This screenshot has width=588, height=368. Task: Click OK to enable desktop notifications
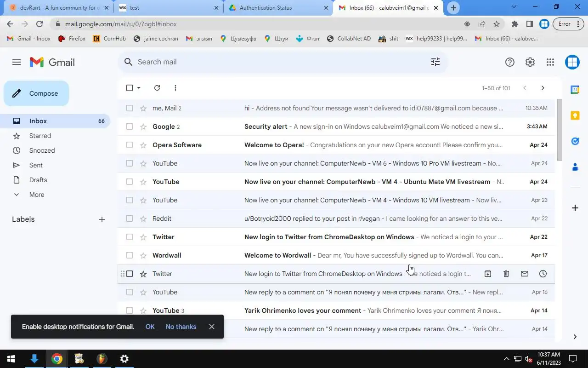click(150, 327)
